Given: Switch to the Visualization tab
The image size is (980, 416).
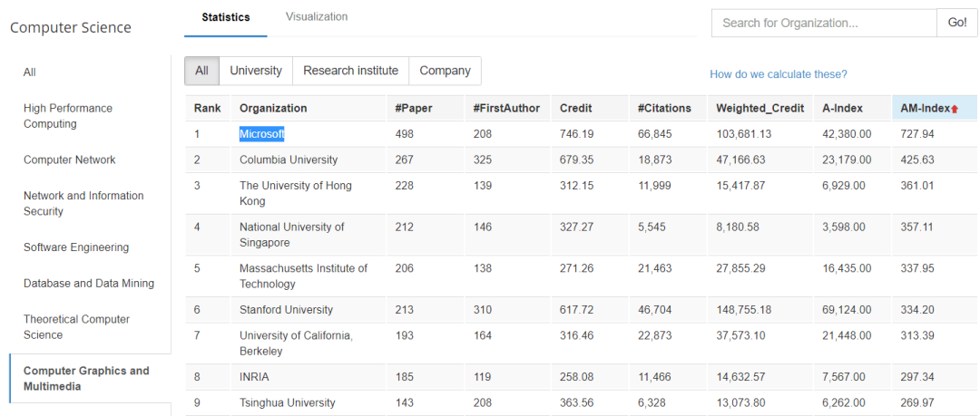Looking at the screenshot, I should (x=316, y=17).
